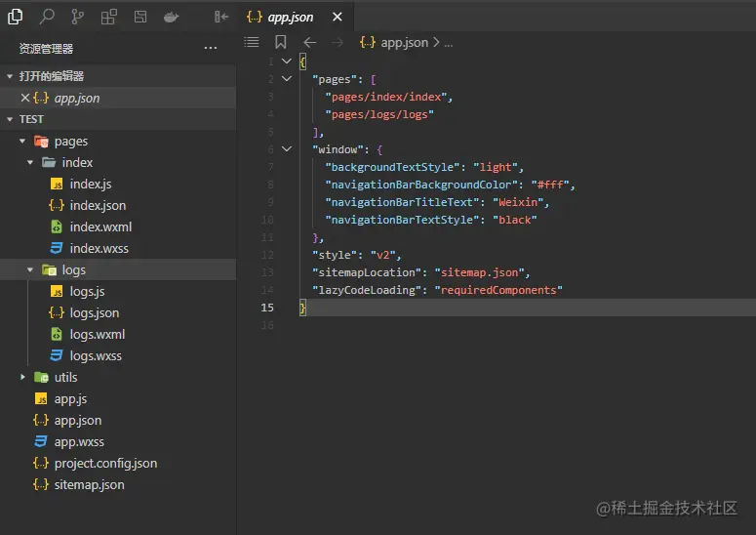Go back with the left arrow
The height and width of the screenshot is (535, 756).
tap(310, 42)
